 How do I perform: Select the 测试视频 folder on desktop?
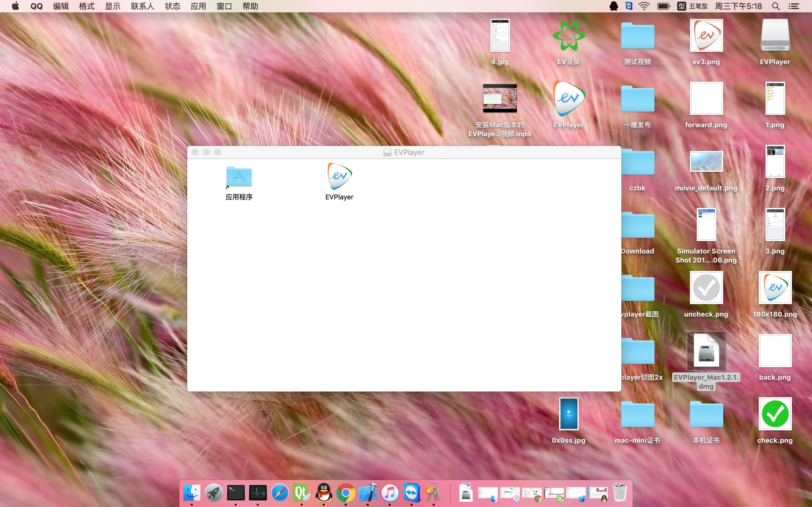pyautogui.click(x=637, y=36)
